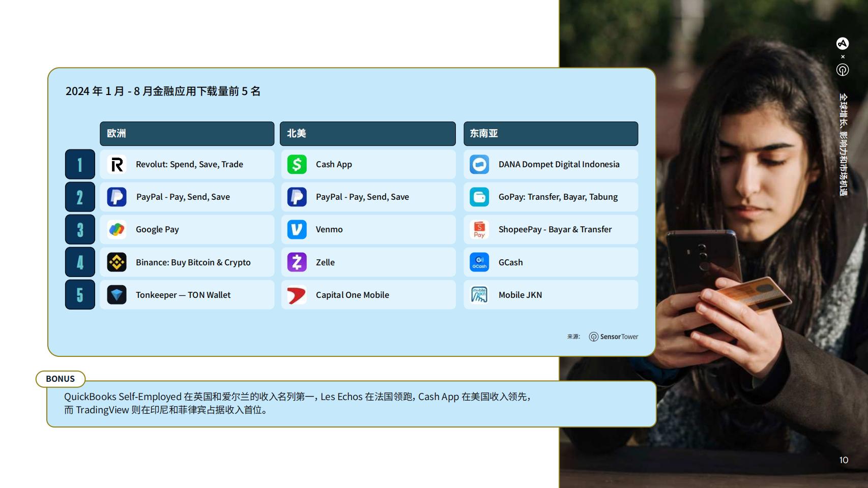
Task: Click the BONUS line starting with 而 TradingView
Action: coord(166,410)
